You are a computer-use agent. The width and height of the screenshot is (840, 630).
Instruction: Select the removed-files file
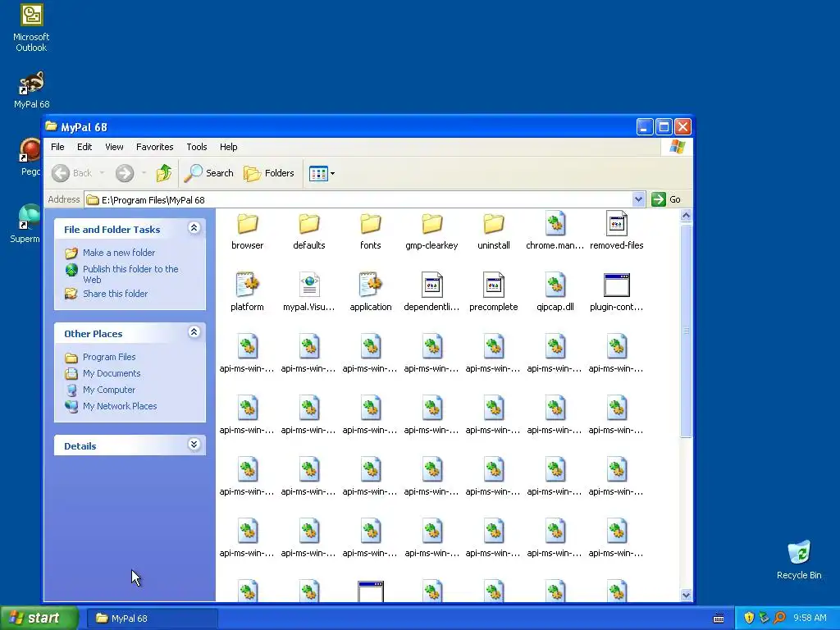tap(617, 231)
